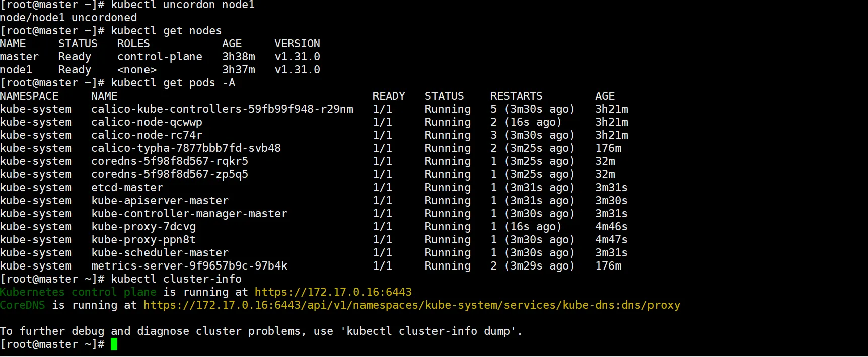Click the 'control-plane' role of master node

(x=160, y=57)
